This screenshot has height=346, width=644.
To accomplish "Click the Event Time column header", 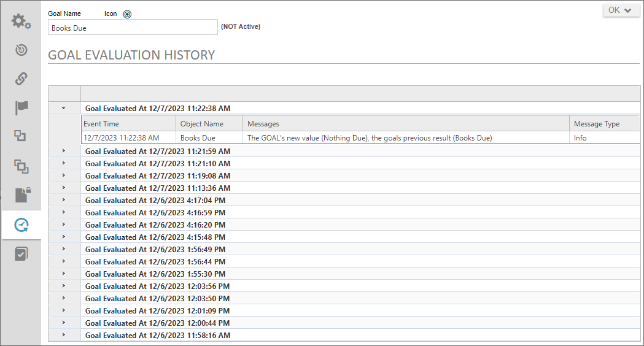I will (x=128, y=124).
